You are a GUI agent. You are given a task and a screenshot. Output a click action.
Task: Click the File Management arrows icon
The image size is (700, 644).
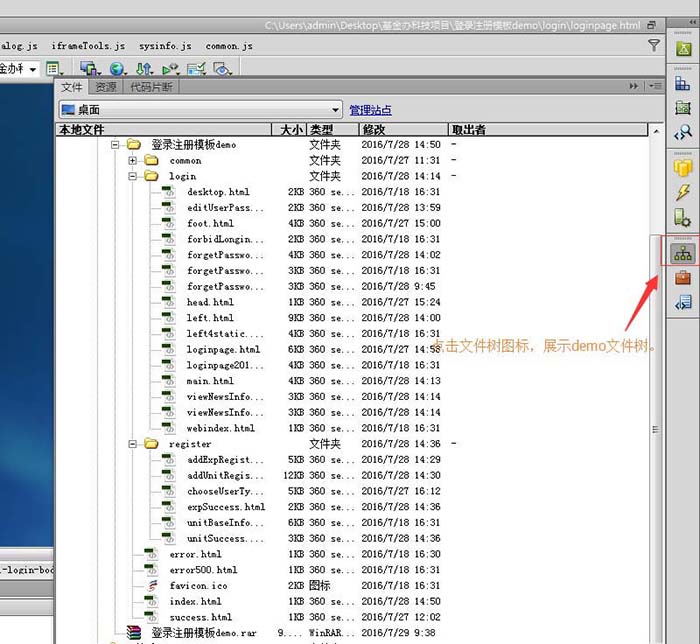(x=144, y=69)
